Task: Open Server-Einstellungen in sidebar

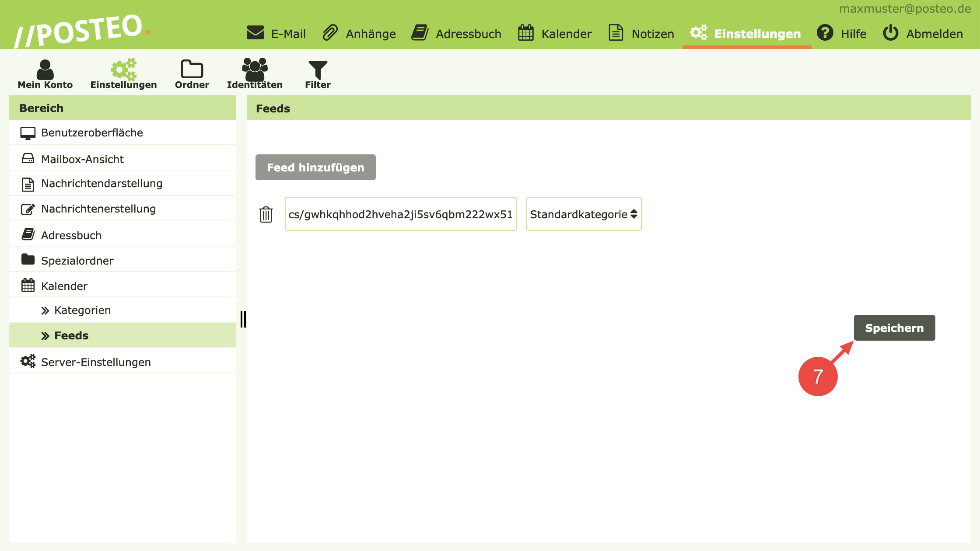Action: [96, 362]
